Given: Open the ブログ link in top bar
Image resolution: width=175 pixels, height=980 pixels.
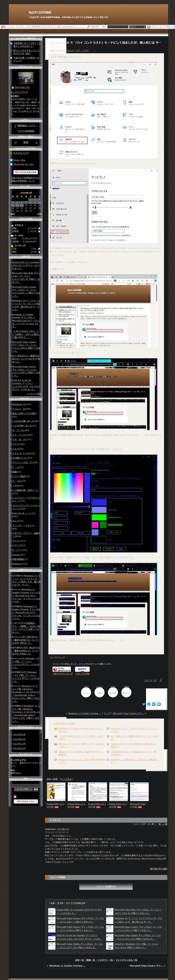Looking at the screenshot, I should (11, 27).
